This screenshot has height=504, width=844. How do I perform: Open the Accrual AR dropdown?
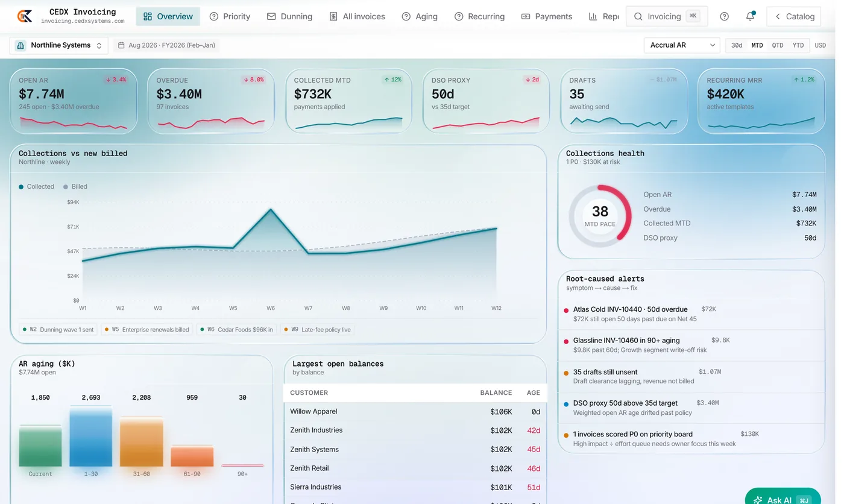click(682, 45)
